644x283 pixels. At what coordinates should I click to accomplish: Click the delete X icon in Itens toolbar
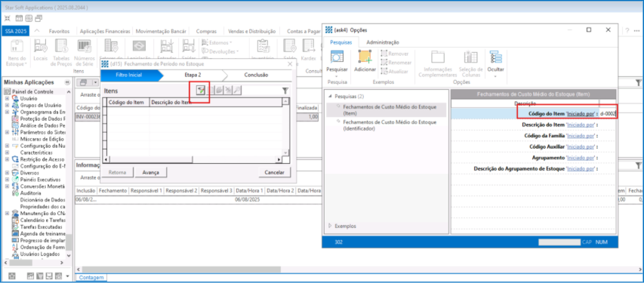(228, 91)
